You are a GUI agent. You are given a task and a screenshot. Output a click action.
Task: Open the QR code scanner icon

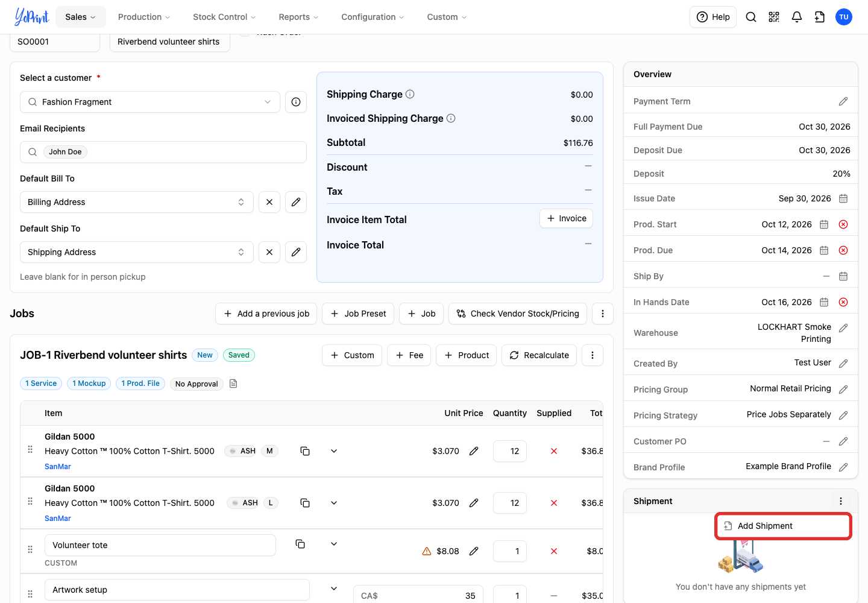774,17
